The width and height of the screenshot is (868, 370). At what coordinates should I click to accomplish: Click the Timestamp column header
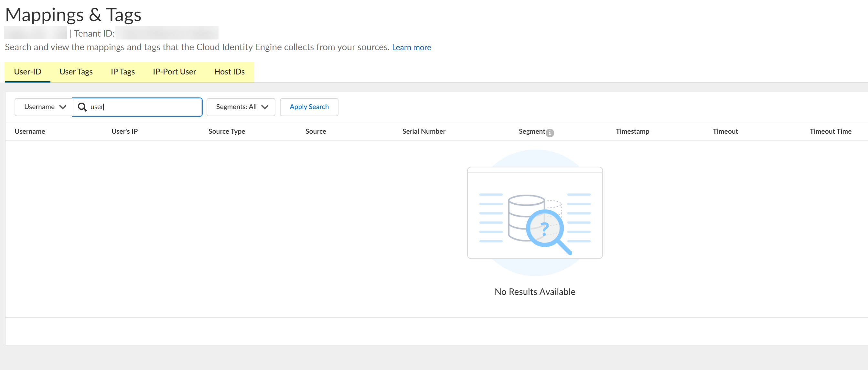pyautogui.click(x=632, y=131)
